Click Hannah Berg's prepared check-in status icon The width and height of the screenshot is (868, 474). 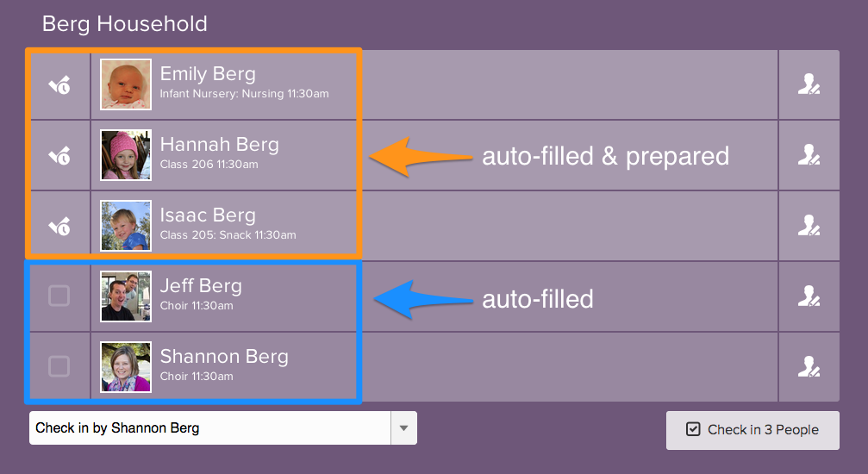click(59, 156)
